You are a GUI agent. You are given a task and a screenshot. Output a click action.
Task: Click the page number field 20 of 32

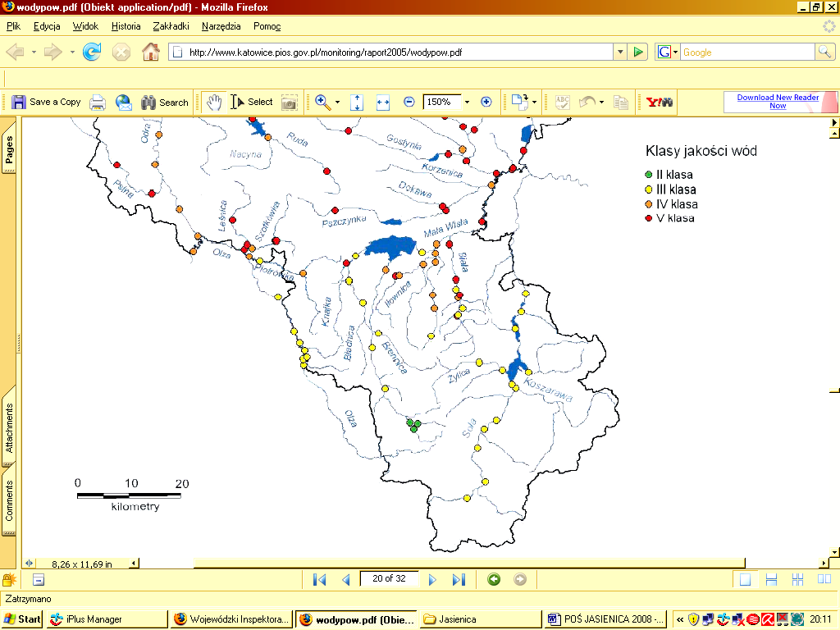point(389,578)
